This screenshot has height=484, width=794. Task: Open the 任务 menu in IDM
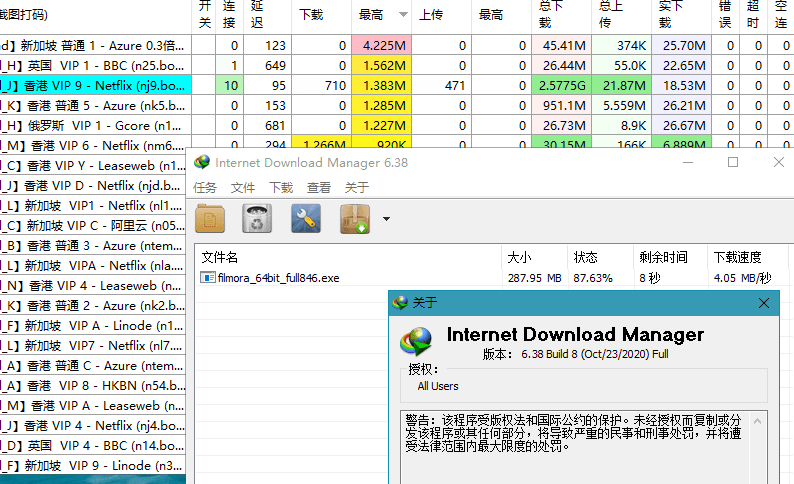point(205,188)
